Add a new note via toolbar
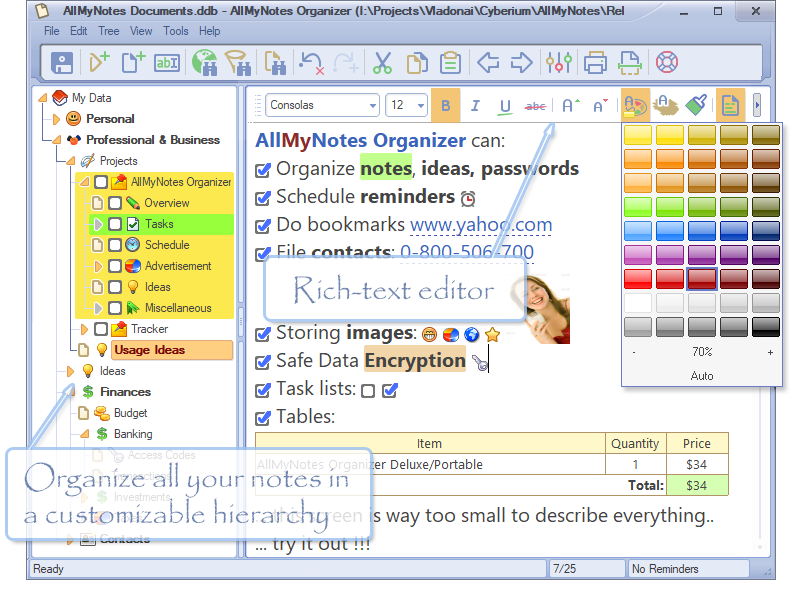The height and width of the screenshot is (592, 800). click(133, 63)
